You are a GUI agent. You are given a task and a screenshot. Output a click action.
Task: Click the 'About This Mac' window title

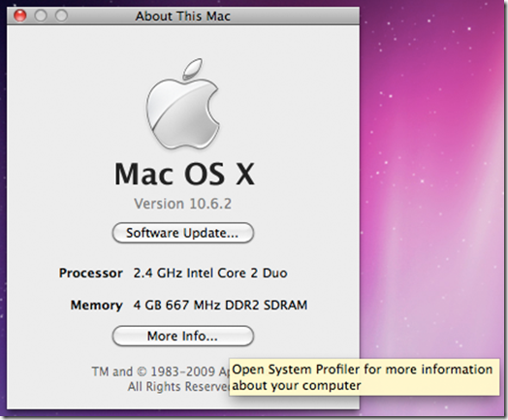(x=182, y=16)
